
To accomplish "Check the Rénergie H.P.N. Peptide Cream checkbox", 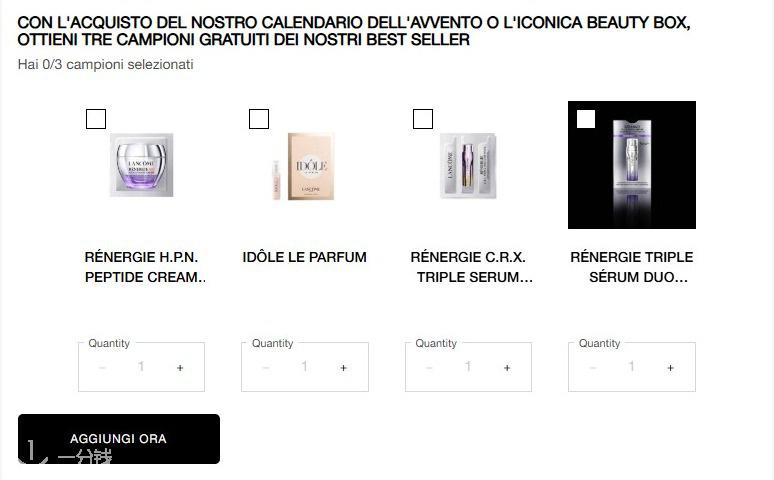I will pos(96,119).
